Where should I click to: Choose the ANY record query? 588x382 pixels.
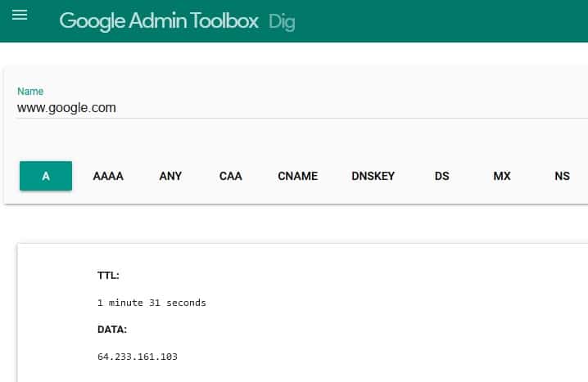(x=170, y=176)
